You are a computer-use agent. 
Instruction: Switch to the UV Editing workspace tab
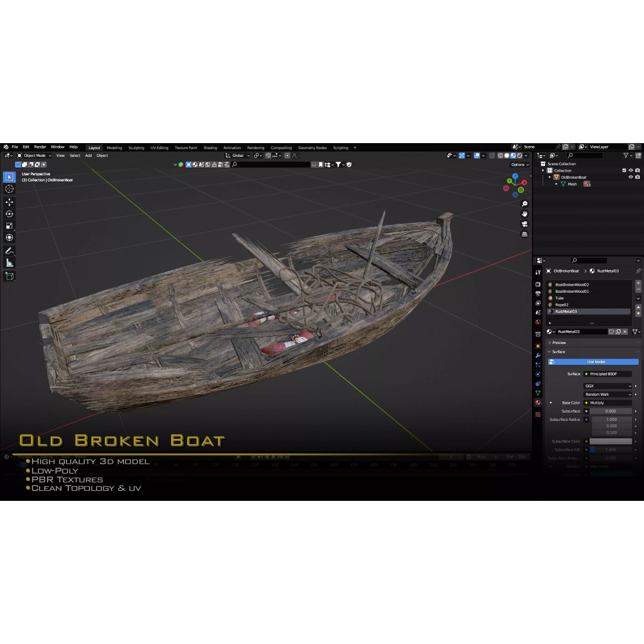(x=159, y=148)
